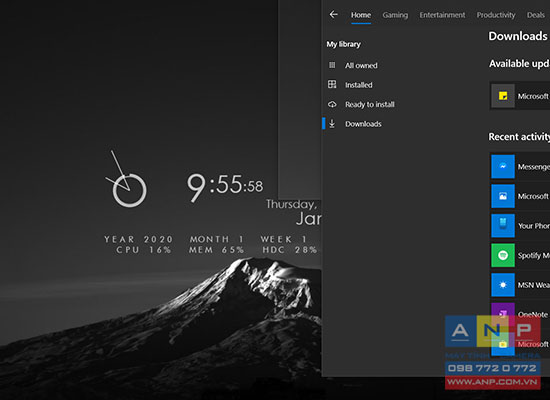Image resolution: width=550 pixels, height=400 pixels.
Task: Click the Your Phone entry text
Action: pos(534,226)
